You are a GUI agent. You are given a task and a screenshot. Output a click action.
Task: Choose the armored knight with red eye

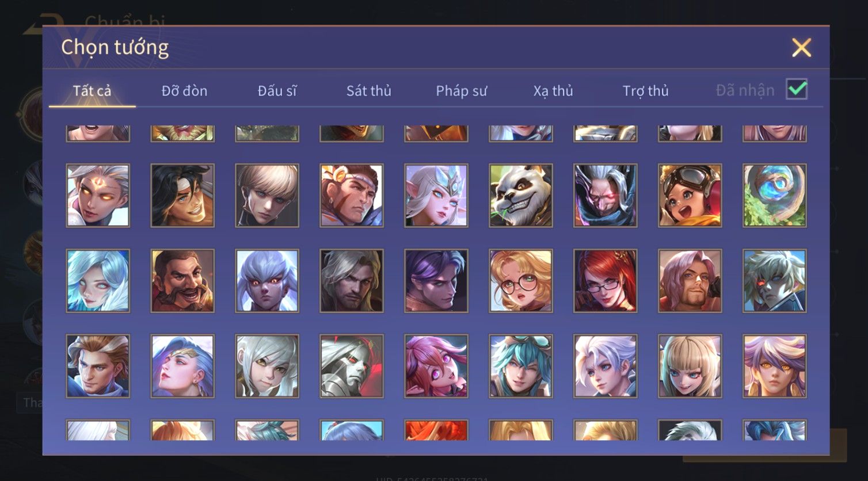click(x=352, y=366)
